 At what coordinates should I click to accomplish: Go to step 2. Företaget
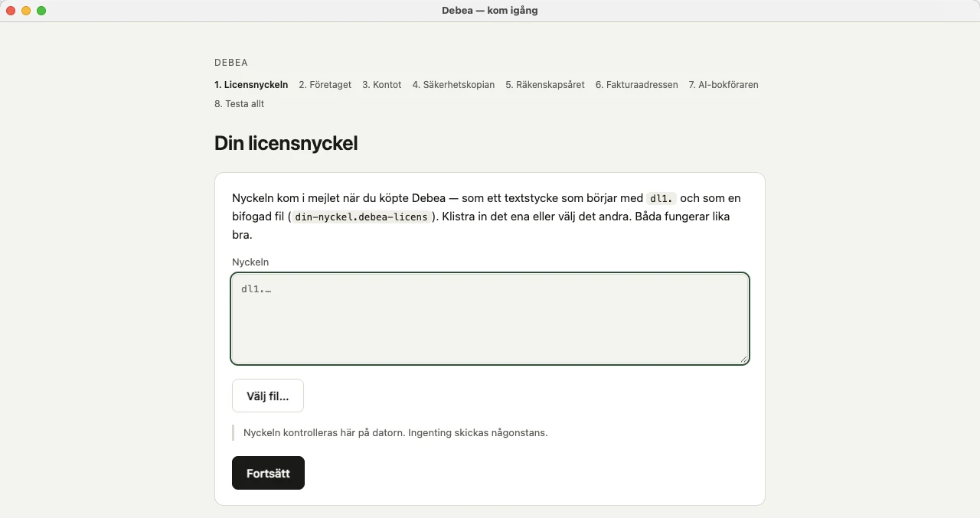325,85
